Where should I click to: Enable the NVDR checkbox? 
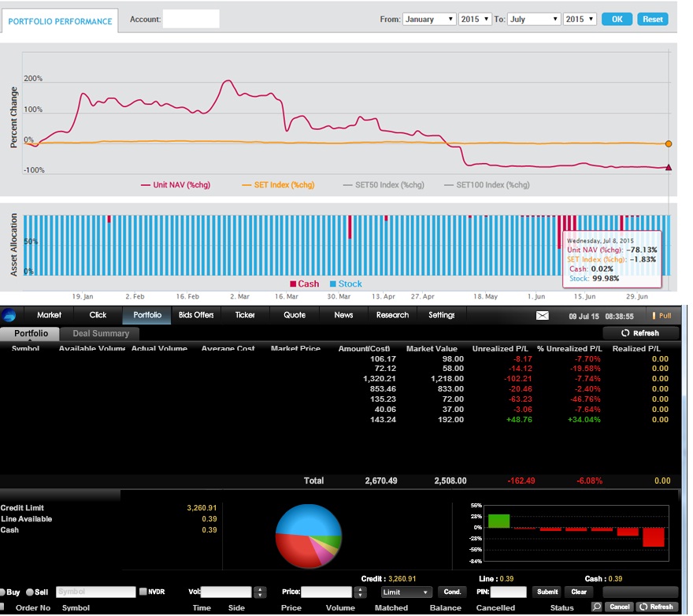143,592
